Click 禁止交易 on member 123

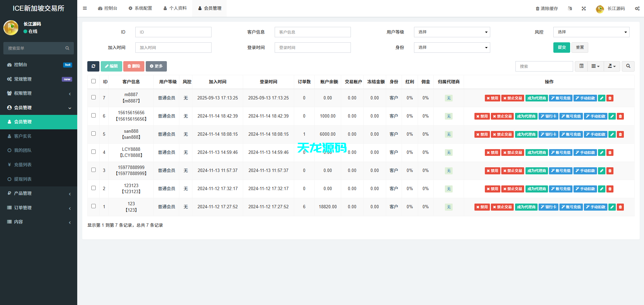click(x=502, y=207)
